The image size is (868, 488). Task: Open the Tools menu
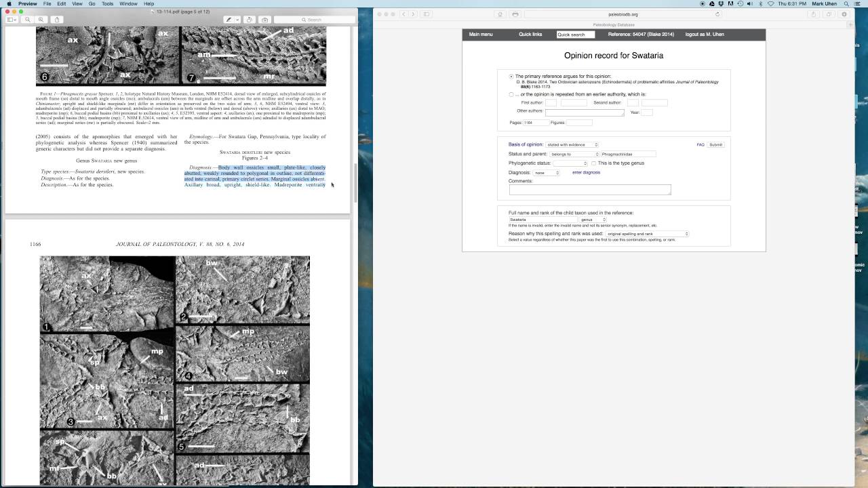[108, 4]
